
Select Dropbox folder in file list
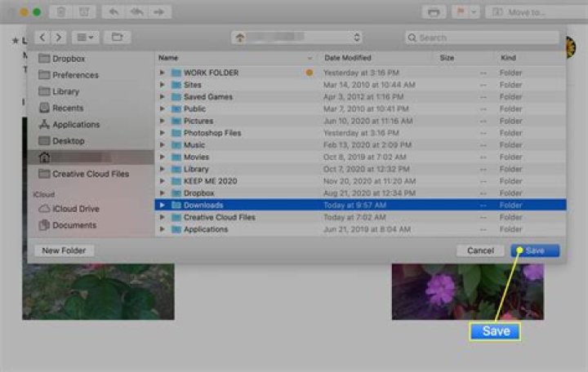tap(360, 193)
